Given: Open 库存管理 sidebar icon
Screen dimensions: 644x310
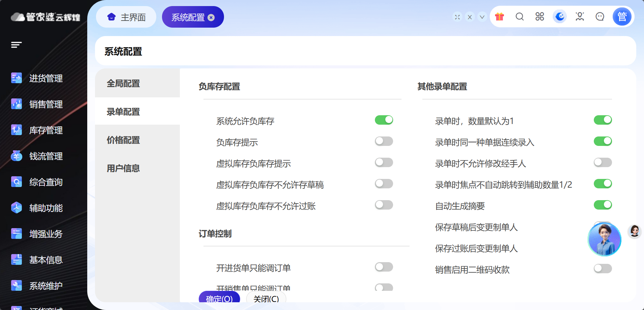Looking at the screenshot, I should [16, 130].
